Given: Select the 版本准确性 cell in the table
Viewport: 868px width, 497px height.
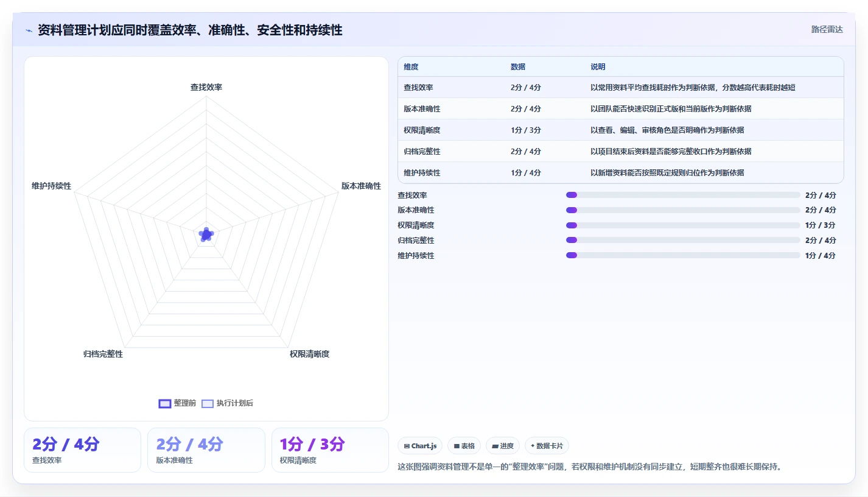Looking at the screenshot, I should [x=422, y=109].
